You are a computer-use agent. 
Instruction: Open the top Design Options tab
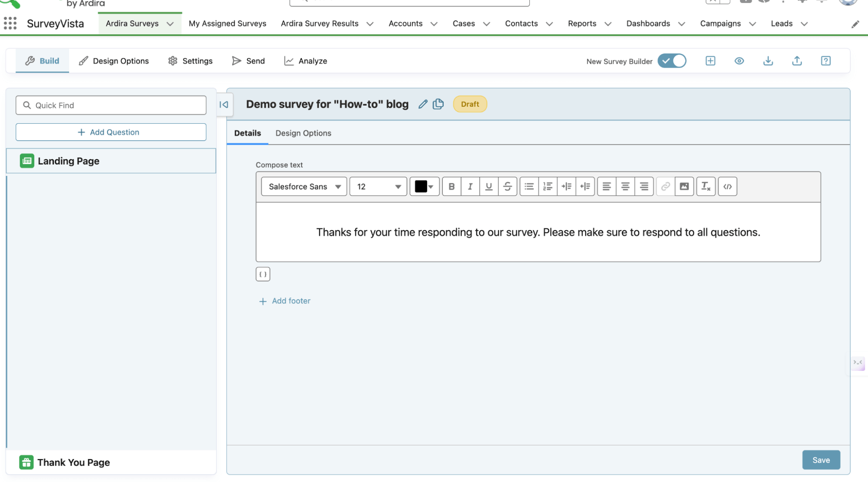114,61
